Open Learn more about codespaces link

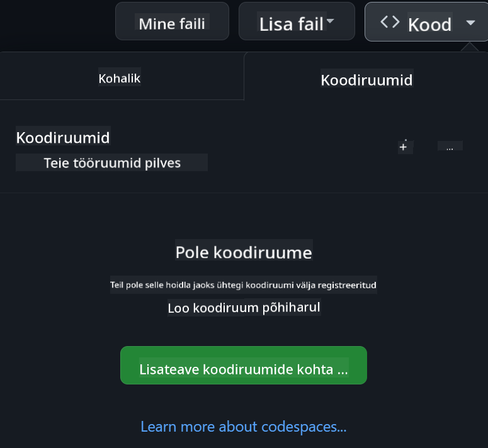[243, 427]
